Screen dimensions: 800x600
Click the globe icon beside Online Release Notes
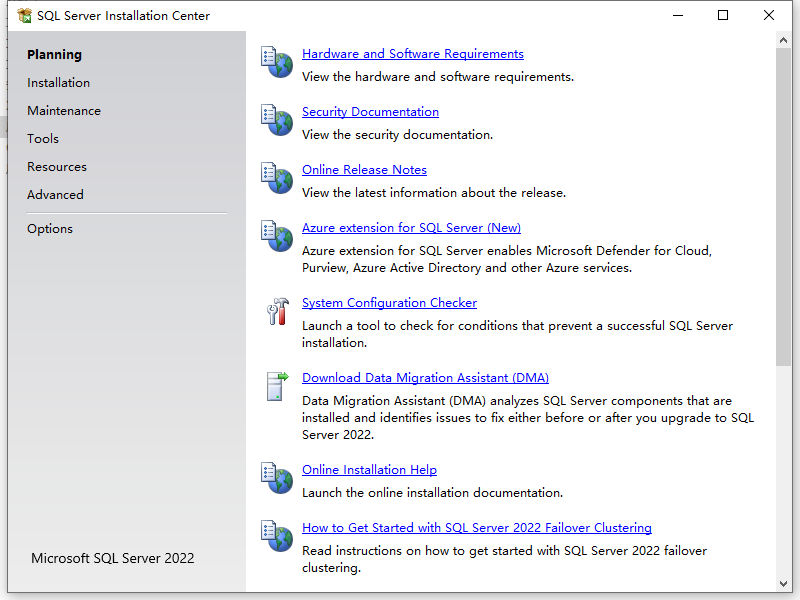[x=277, y=178]
